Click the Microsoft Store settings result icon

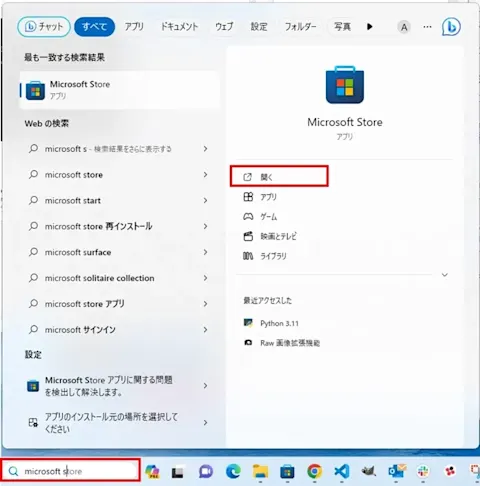point(33,386)
